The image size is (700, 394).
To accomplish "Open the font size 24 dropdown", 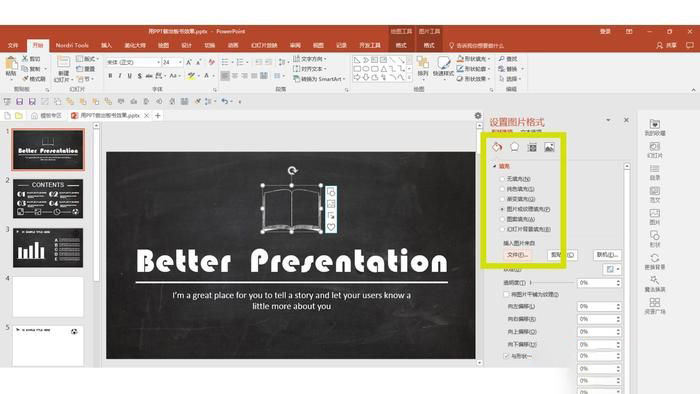I will click(x=180, y=62).
